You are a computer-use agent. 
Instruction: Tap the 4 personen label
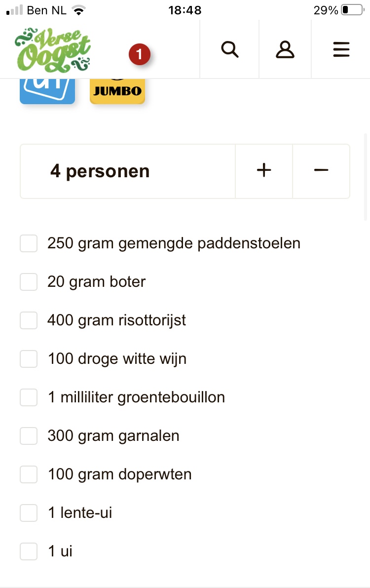pyautogui.click(x=100, y=171)
